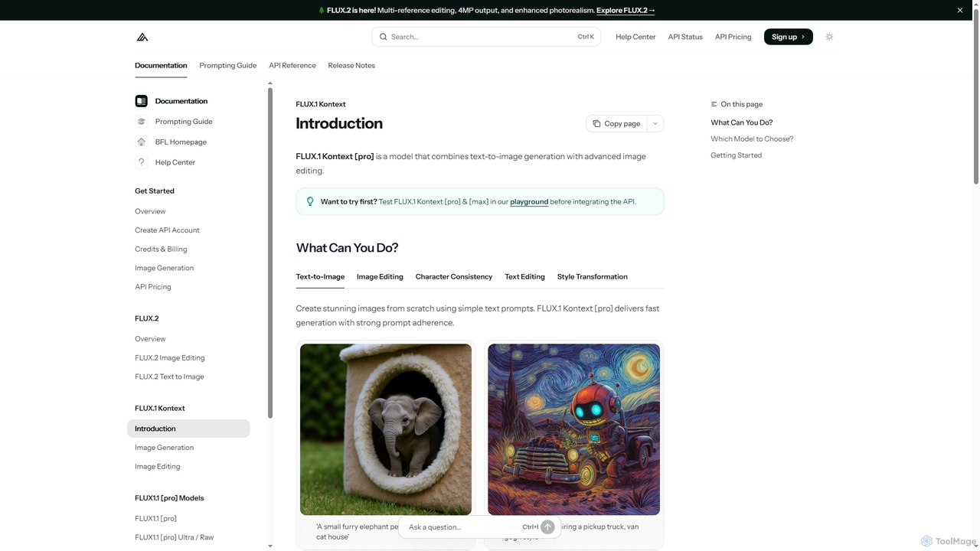
Task: Open API Pricing link in header
Action: point(733,37)
